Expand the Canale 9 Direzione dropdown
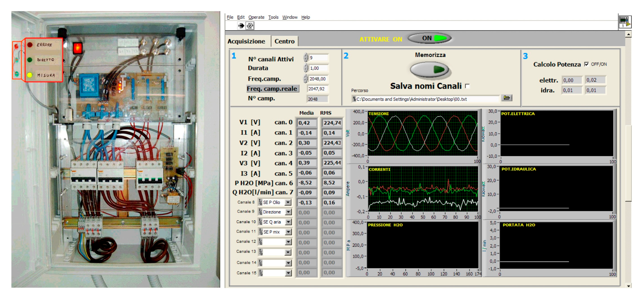The height and width of the screenshot is (298, 644). tap(288, 212)
